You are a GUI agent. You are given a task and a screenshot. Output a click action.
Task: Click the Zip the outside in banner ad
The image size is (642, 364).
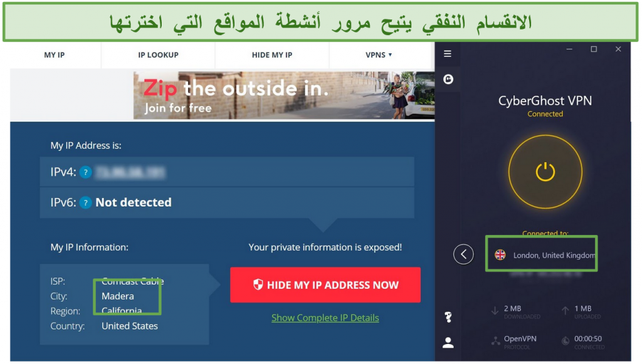tap(284, 95)
